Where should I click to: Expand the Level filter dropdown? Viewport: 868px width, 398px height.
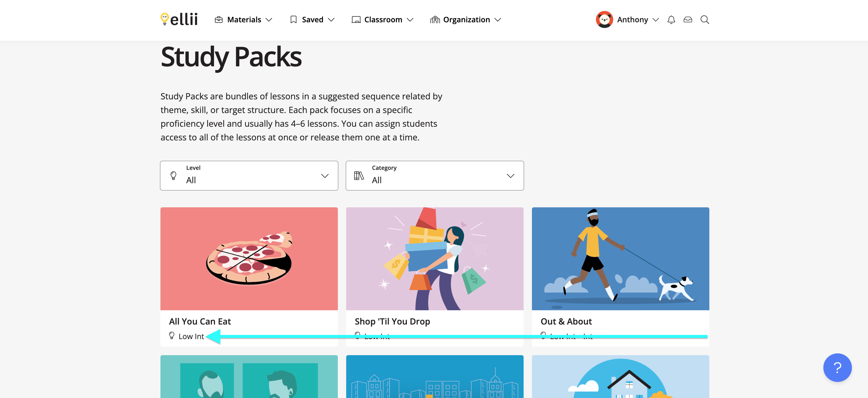(x=249, y=176)
